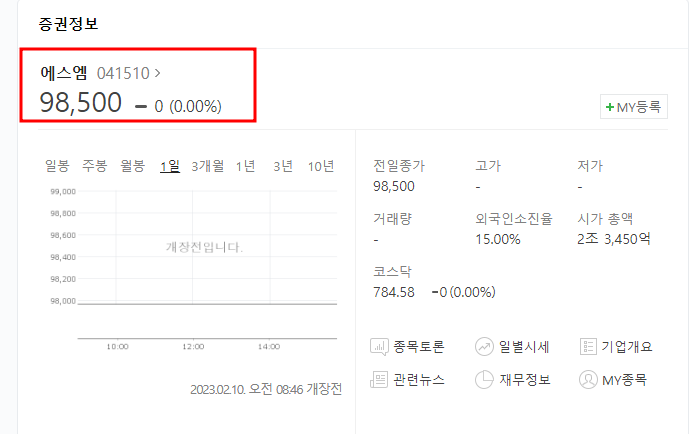Open the 관련뉴스 link text

click(418, 380)
